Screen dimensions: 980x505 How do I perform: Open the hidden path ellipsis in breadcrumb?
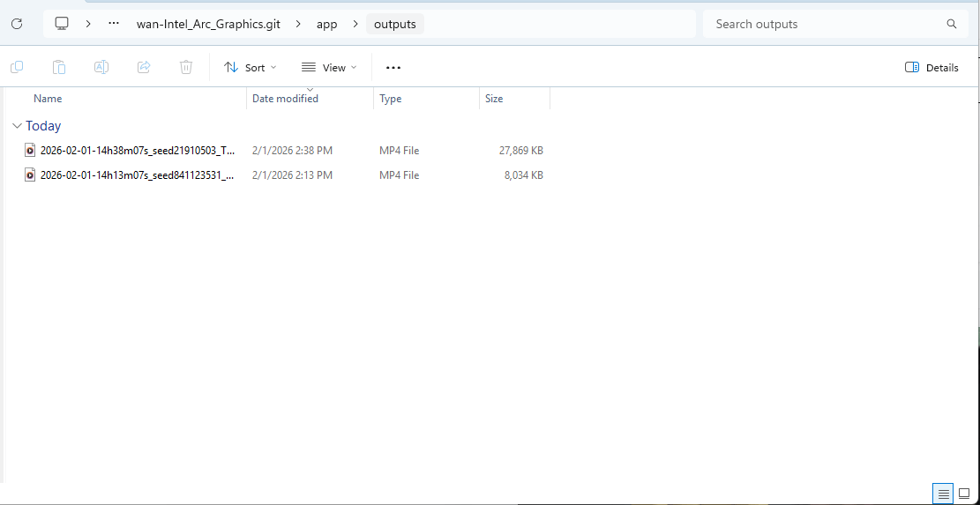coord(113,24)
